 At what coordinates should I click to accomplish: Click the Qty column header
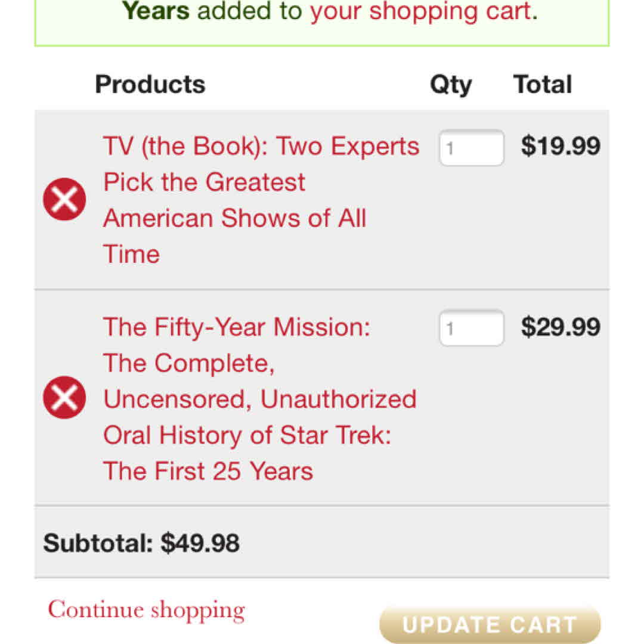[451, 85]
